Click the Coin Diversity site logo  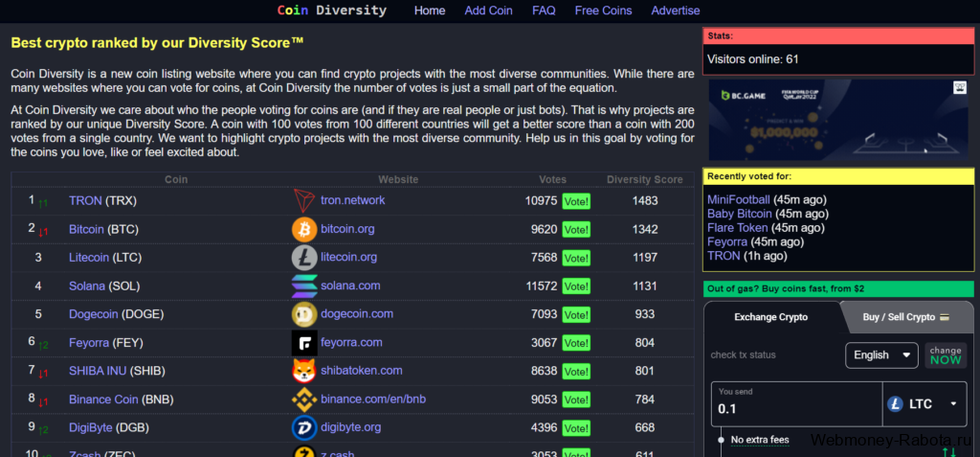332,11
